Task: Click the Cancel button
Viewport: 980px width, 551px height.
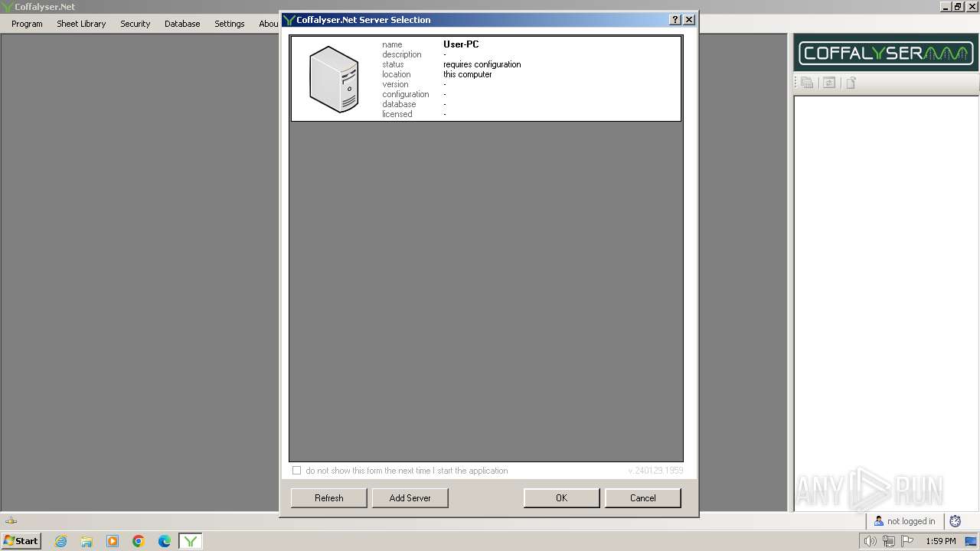Action: [x=643, y=498]
